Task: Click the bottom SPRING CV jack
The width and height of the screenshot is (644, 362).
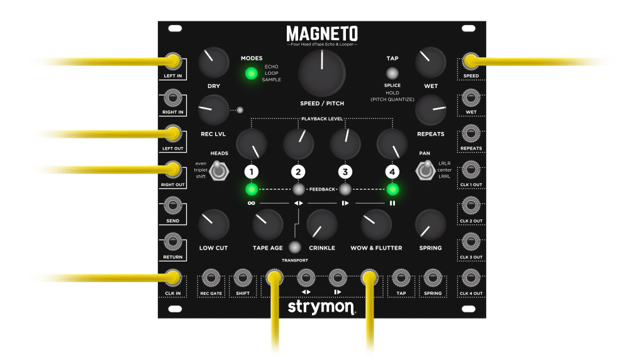Action: pos(433,278)
